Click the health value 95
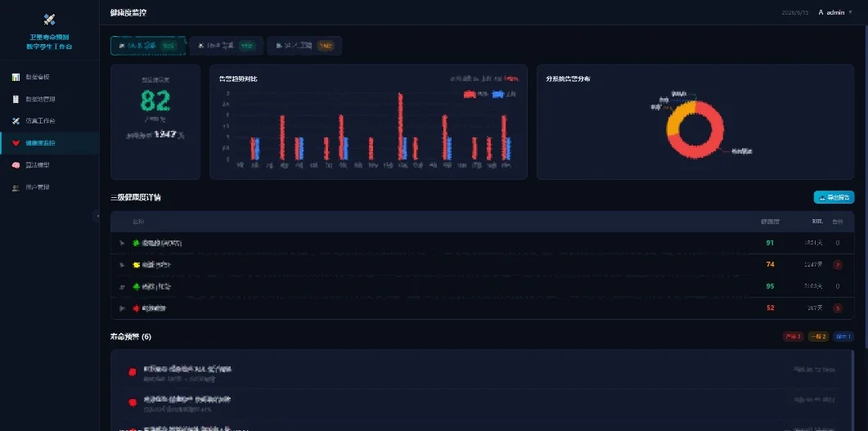The height and width of the screenshot is (431, 868). tap(770, 286)
